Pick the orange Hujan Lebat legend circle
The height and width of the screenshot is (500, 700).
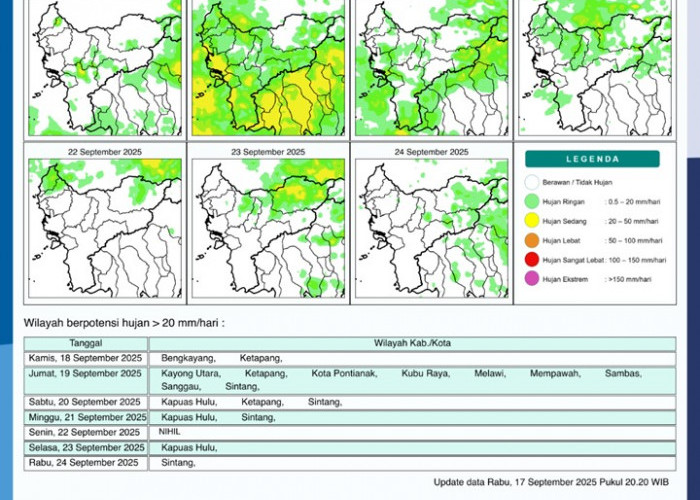(x=531, y=240)
